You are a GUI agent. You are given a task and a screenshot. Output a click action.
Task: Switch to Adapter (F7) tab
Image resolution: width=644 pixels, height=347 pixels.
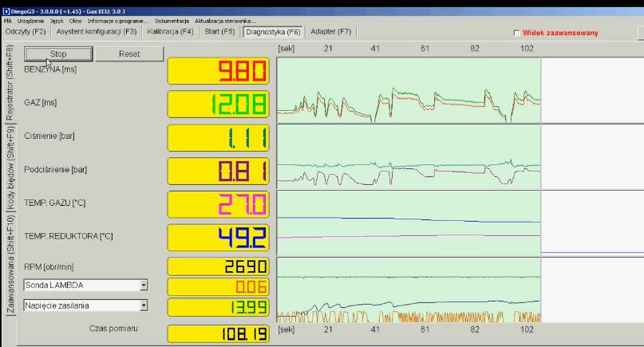(x=331, y=32)
